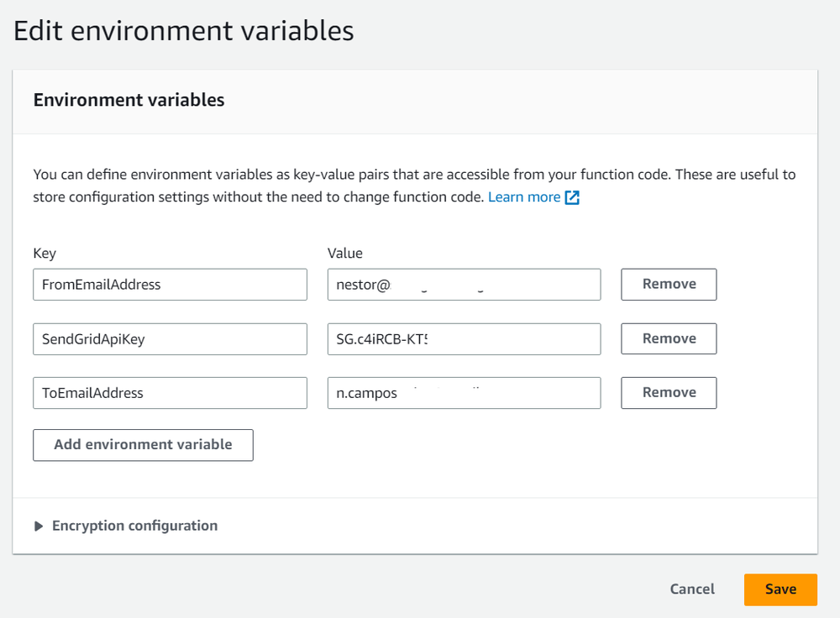
Task: Edit the SendGridApiKey key name field
Action: [170, 338]
